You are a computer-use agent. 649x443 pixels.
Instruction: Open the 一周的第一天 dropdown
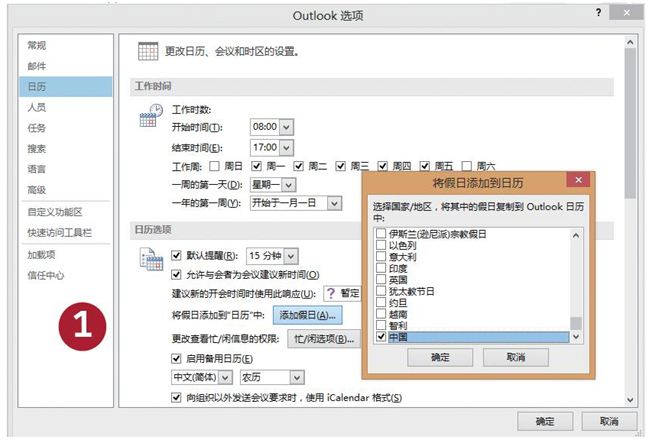289,185
